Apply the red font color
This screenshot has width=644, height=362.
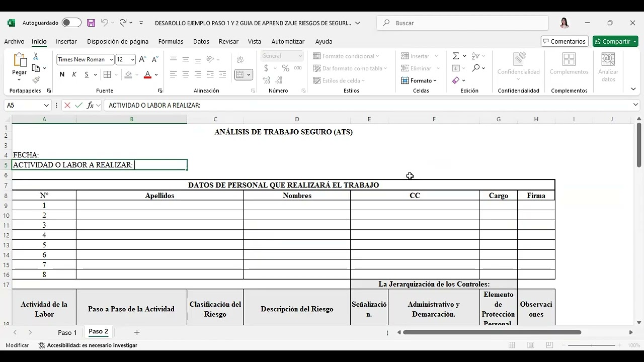pos(147,74)
